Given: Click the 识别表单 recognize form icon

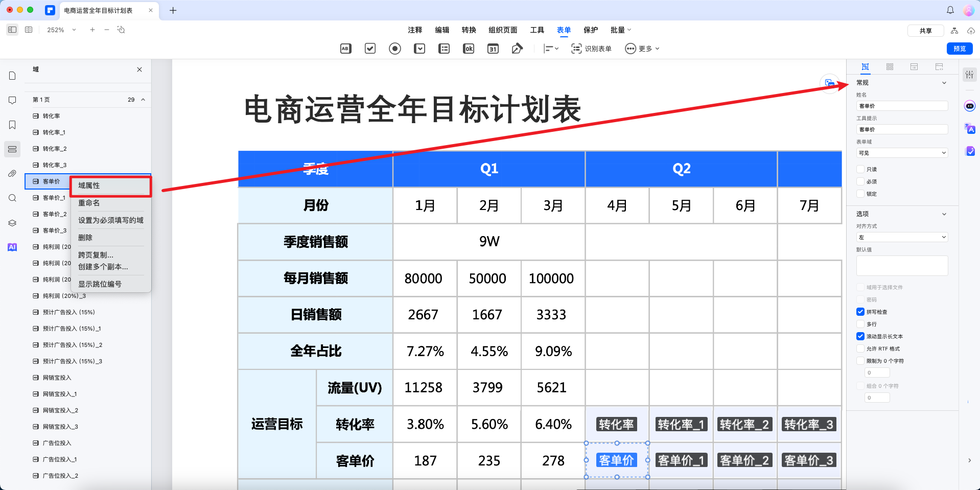Looking at the screenshot, I should pos(576,49).
